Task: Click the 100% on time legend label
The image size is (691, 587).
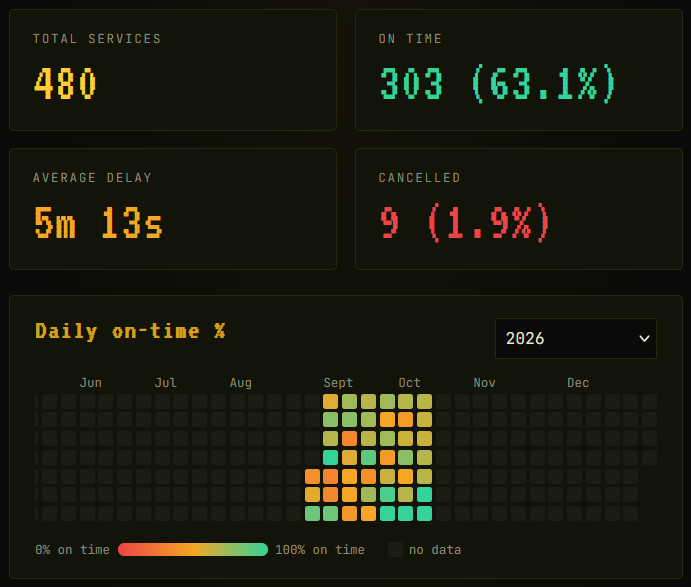Action: click(x=320, y=550)
